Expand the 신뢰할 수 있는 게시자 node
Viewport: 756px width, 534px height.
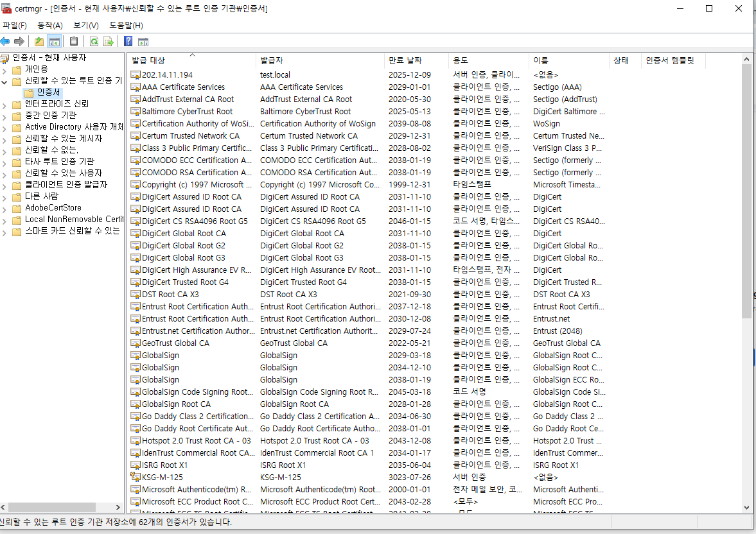coord(4,140)
